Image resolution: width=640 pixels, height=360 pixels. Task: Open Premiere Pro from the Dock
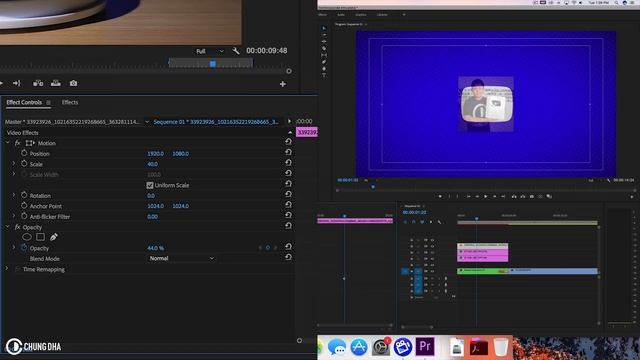pos(425,347)
